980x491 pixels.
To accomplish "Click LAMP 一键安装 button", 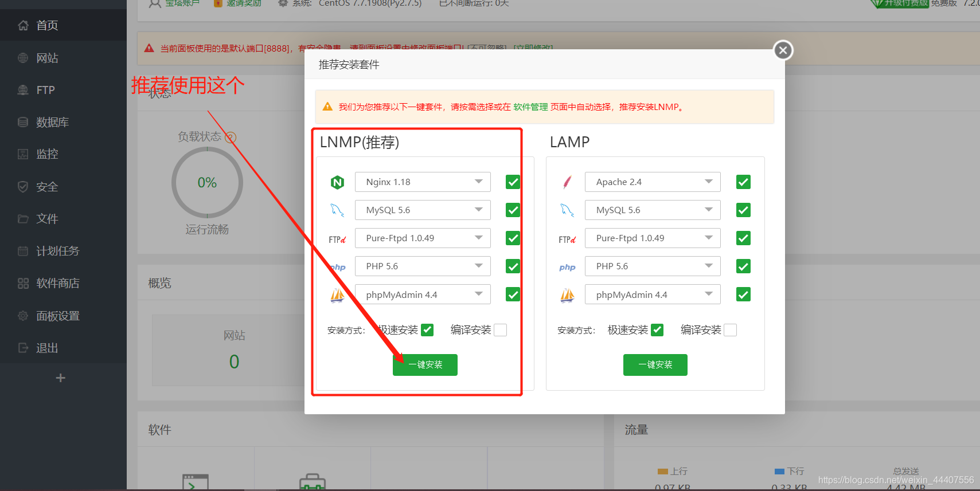I will click(655, 365).
